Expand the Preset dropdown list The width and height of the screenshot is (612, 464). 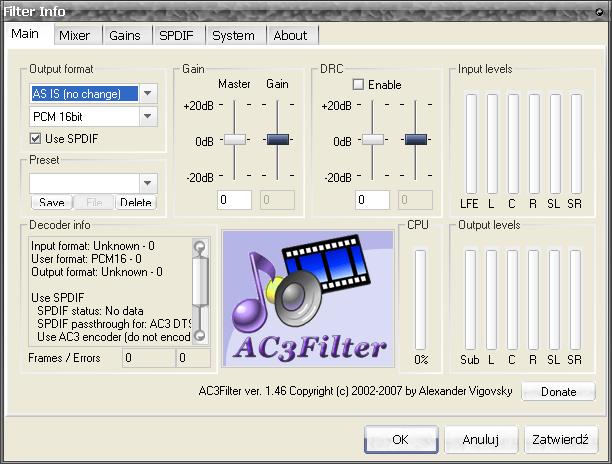click(148, 183)
